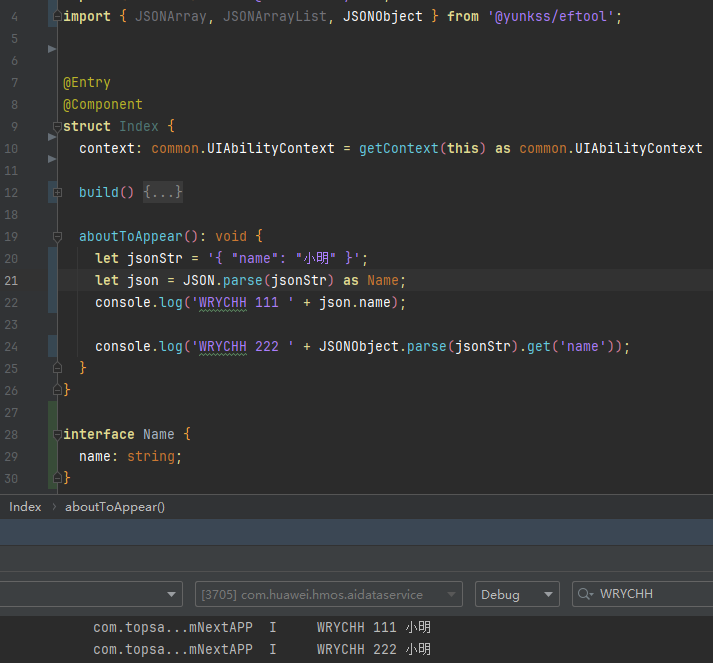713x663 pixels.
Task: Open the process dropdown showing com.huawei.hmos.aidataservice
Action: point(328,594)
